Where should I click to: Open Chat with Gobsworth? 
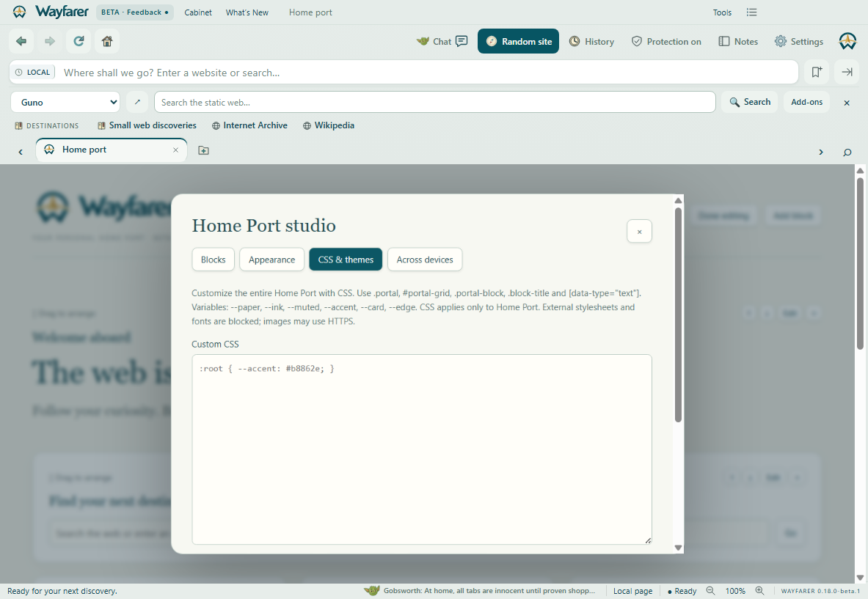click(x=442, y=42)
